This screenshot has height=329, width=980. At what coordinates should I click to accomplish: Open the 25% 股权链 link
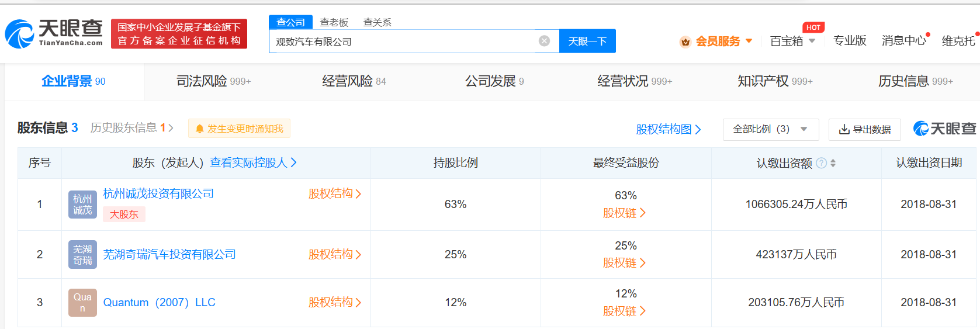pyautogui.click(x=624, y=263)
